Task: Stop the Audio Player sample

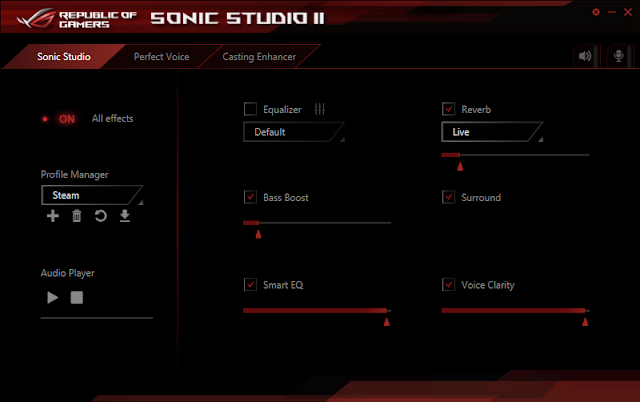Action: coord(77,298)
